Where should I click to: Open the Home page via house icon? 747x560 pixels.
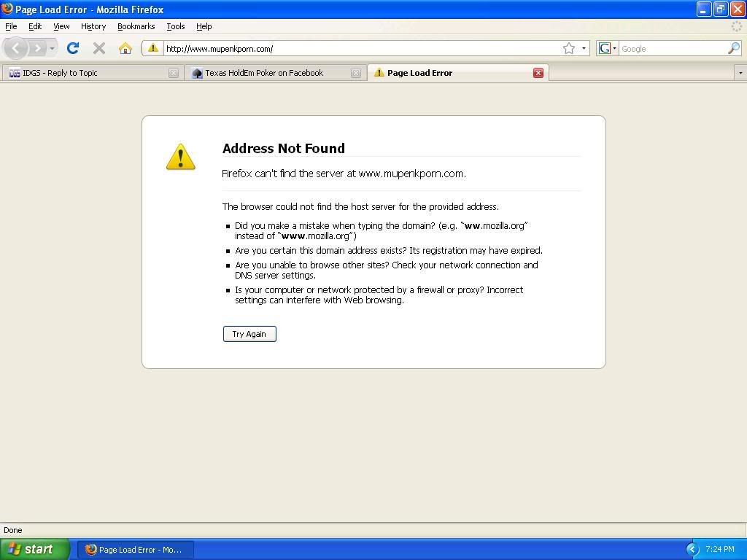[125, 48]
